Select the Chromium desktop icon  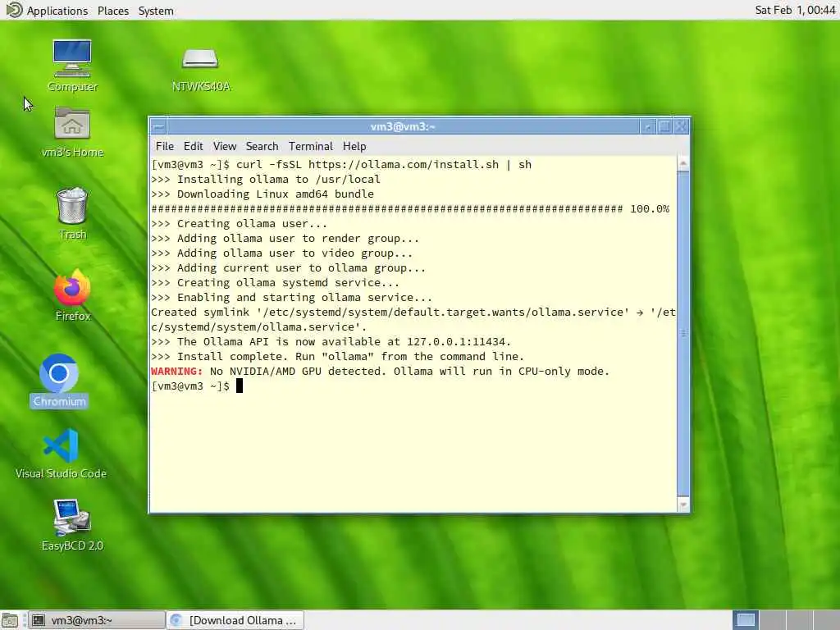59,381
